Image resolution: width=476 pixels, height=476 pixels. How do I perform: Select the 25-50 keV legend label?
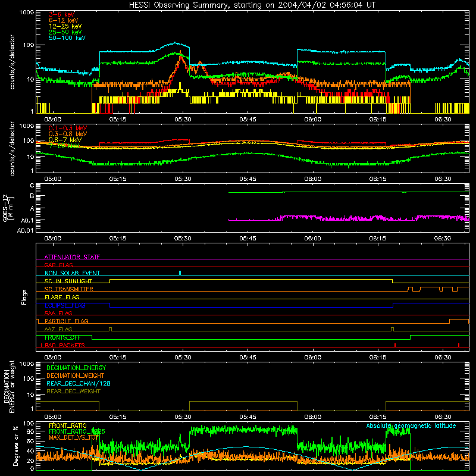(x=65, y=32)
